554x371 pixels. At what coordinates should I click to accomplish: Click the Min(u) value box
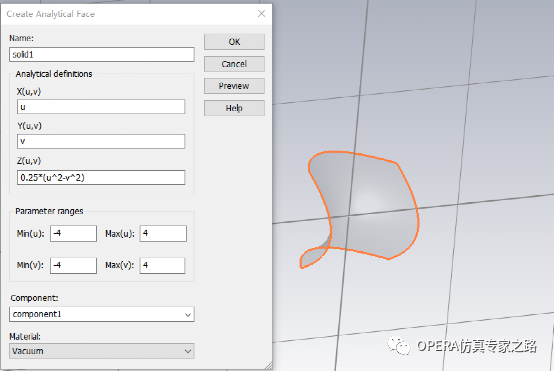73,234
